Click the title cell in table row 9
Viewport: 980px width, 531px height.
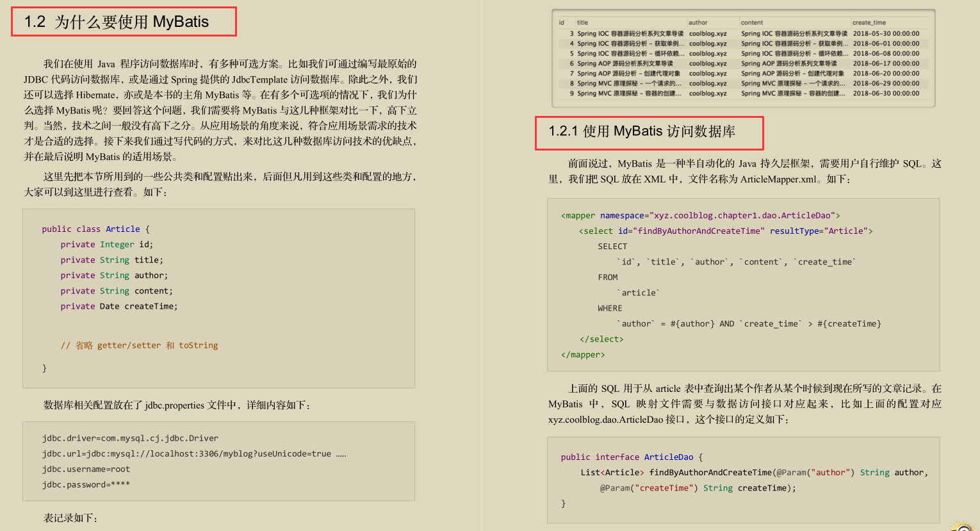[629, 93]
